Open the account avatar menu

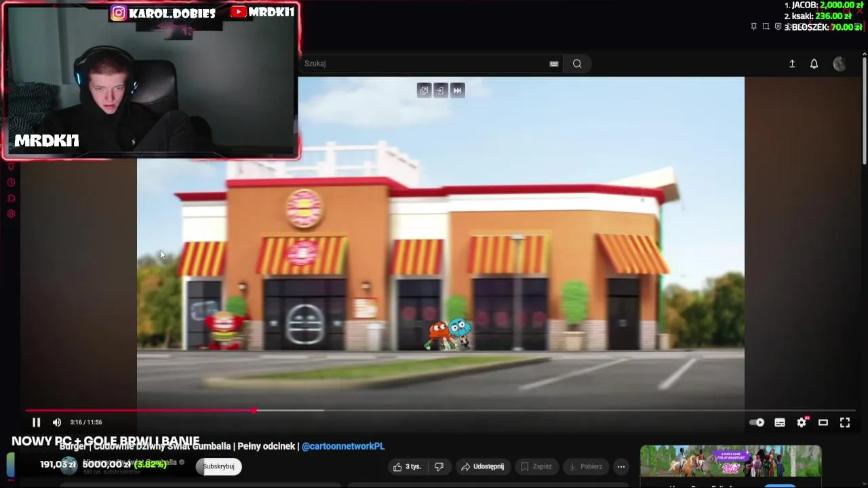840,64
